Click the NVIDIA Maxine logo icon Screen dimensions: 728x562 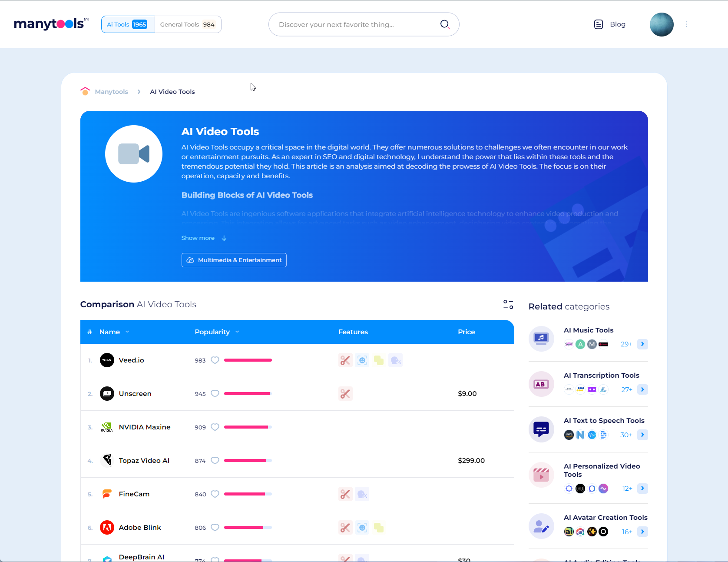point(107,427)
